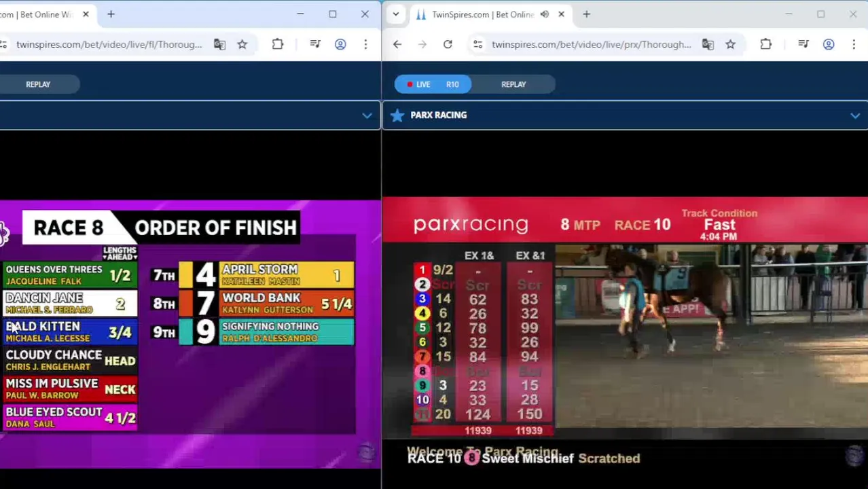The image size is (868, 489).
Task: Open extensions puzzle icon in left window
Action: 278,44
